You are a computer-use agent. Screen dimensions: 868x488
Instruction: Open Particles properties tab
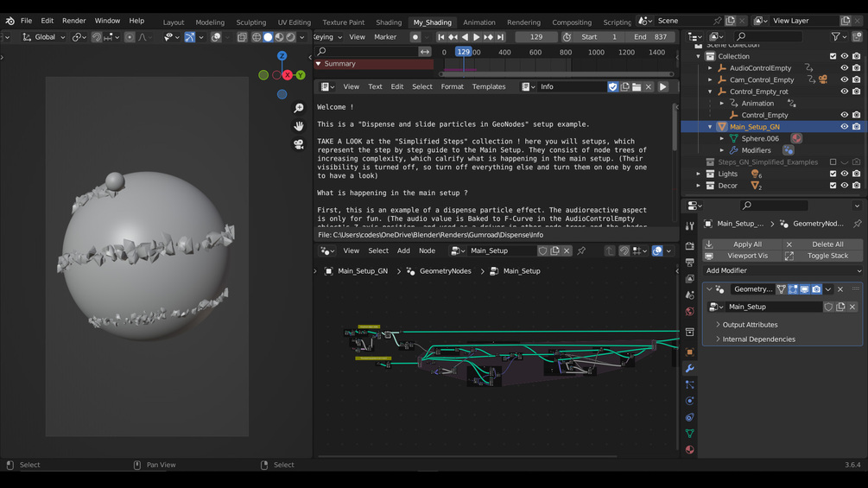690,384
